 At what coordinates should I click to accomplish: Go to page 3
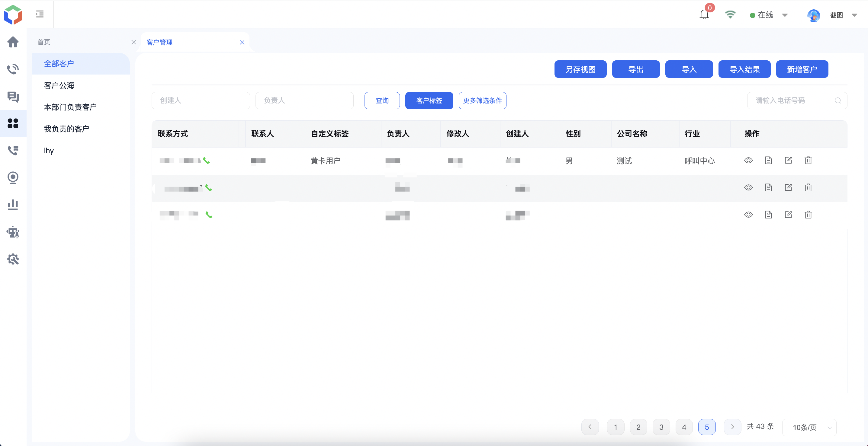661,427
